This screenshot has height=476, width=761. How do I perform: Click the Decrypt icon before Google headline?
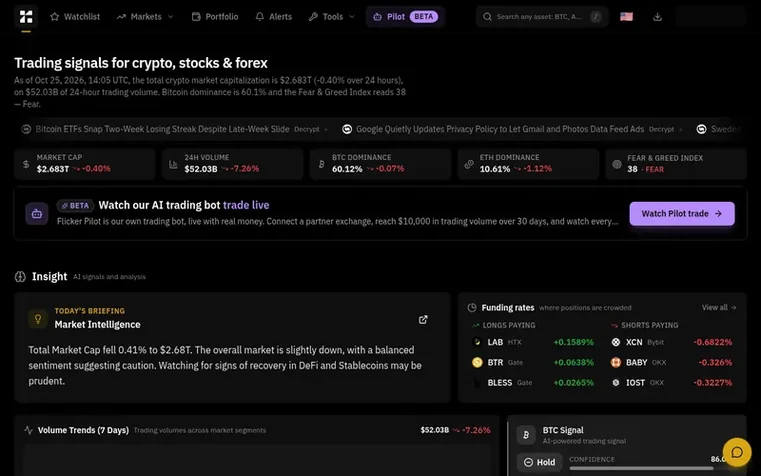[347, 129]
